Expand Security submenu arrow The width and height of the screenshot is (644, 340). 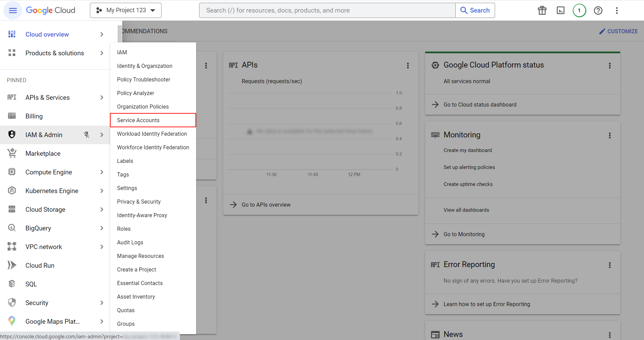pyautogui.click(x=102, y=303)
